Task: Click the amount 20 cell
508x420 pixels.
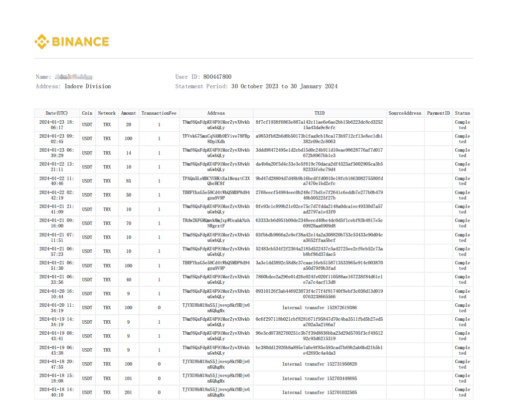Action: pyautogui.click(x=129, y=125)
